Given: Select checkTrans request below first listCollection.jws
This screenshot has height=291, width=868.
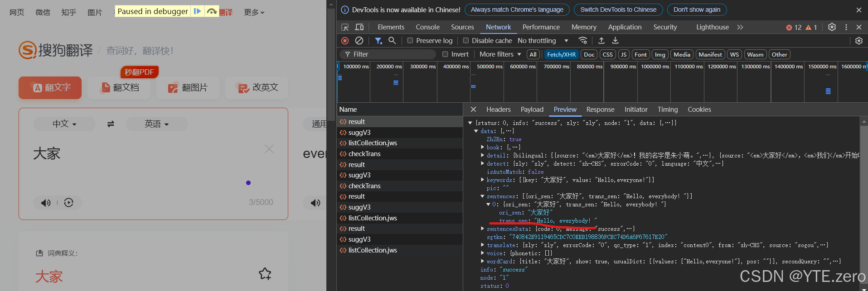Looking at the screenshot, I should click(399, 154).
